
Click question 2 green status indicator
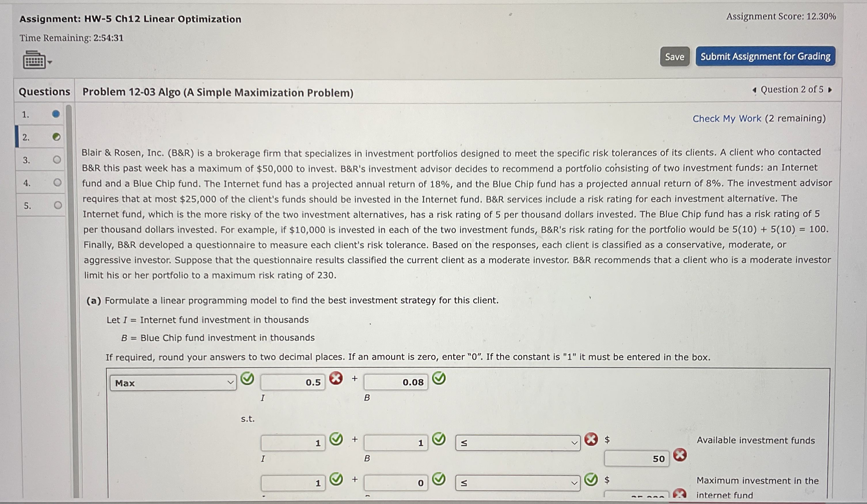coord(56,137)
